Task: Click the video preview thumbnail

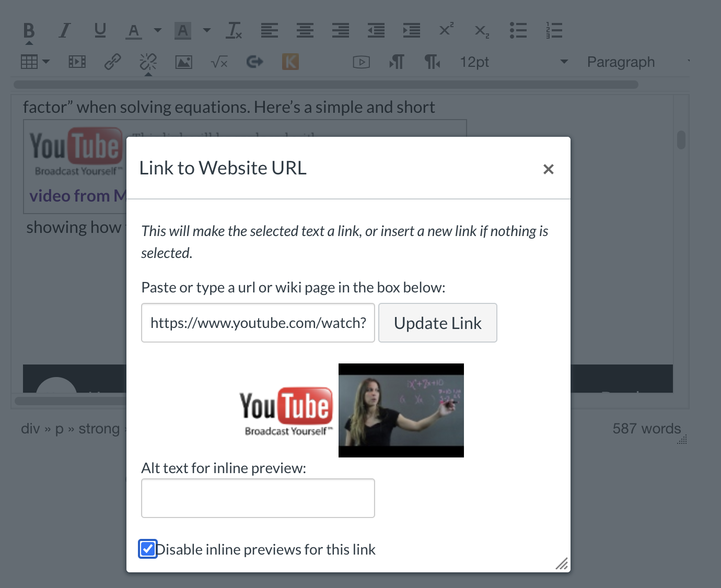Action: [401, 410]
